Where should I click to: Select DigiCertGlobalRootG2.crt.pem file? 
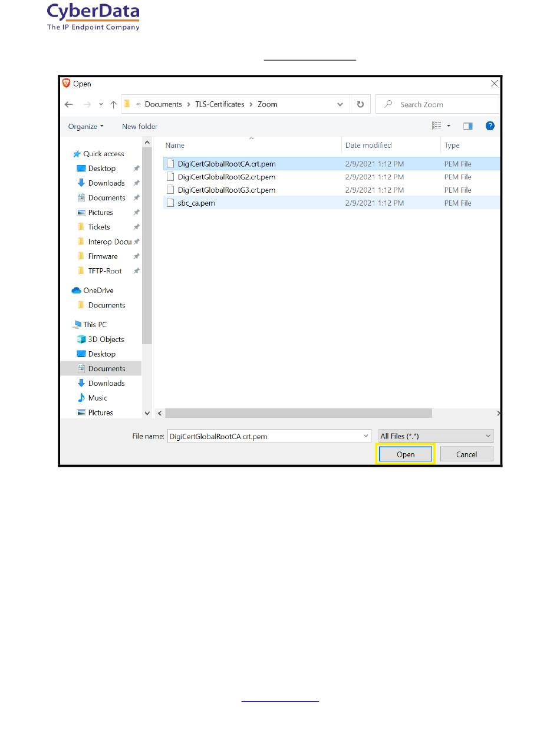point(331,177)
